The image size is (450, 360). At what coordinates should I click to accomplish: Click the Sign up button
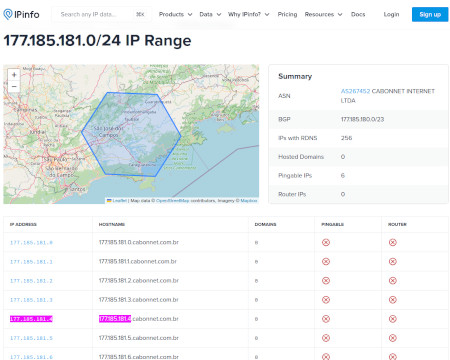click(x=430, y=14)
